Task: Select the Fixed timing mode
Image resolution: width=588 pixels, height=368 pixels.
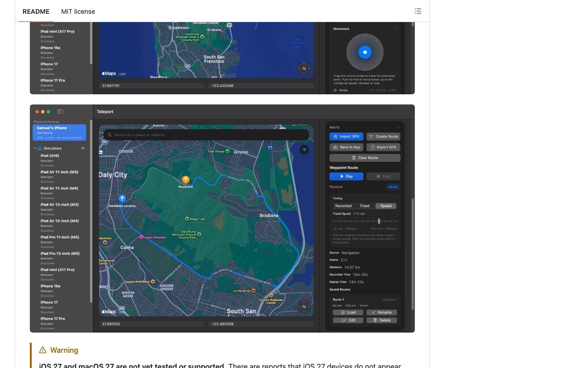Action: (x=365, y=206)
